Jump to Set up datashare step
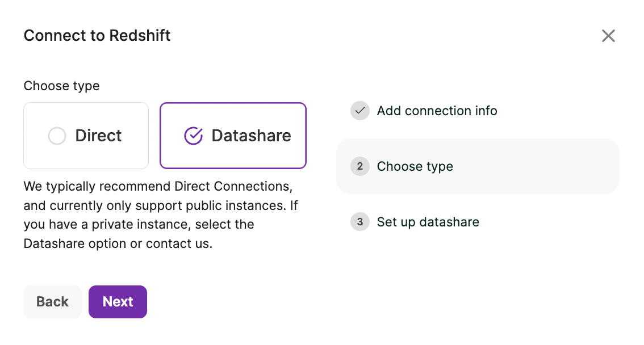 coord(428,222)
